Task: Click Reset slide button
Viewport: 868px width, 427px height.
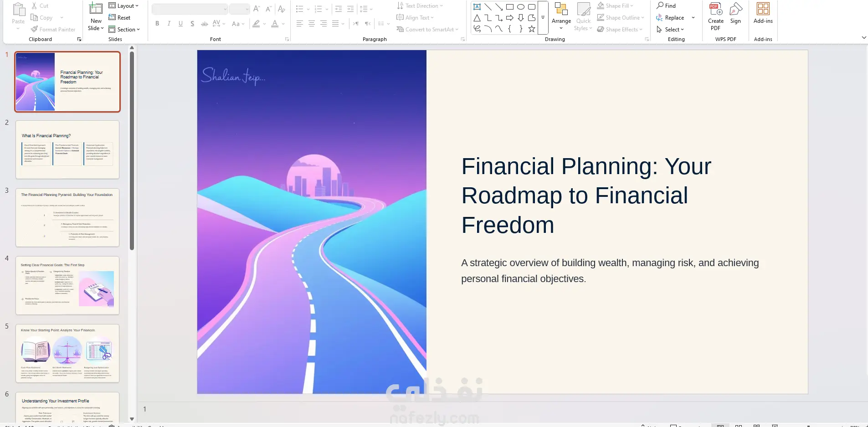Action: [x=119, y=18]
